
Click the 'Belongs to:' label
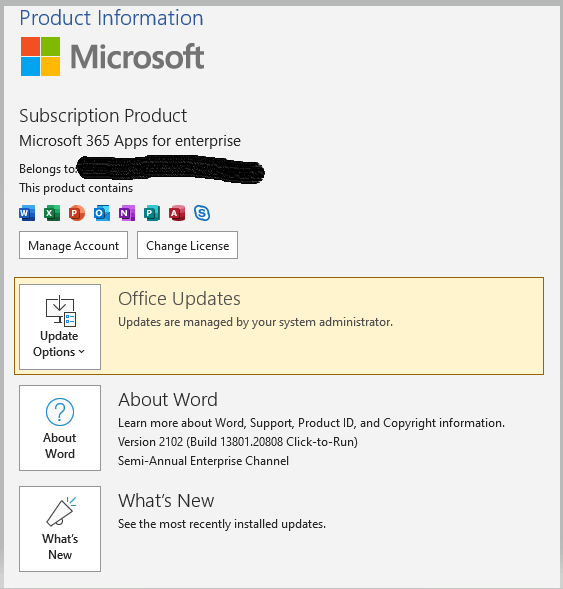48,169
